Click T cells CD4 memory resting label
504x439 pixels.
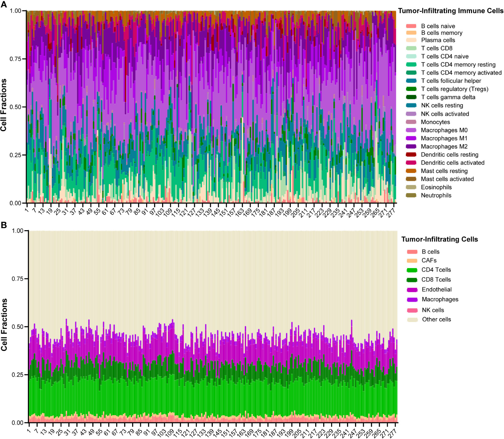click(x=458, y=64)
